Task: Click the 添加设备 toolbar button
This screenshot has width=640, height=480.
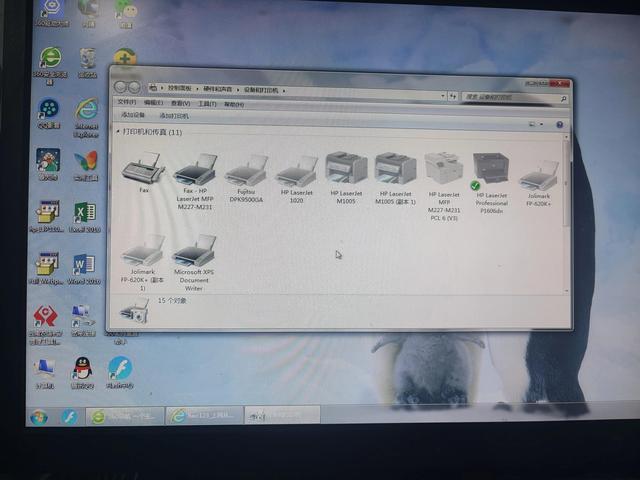Action: (133, 115)
